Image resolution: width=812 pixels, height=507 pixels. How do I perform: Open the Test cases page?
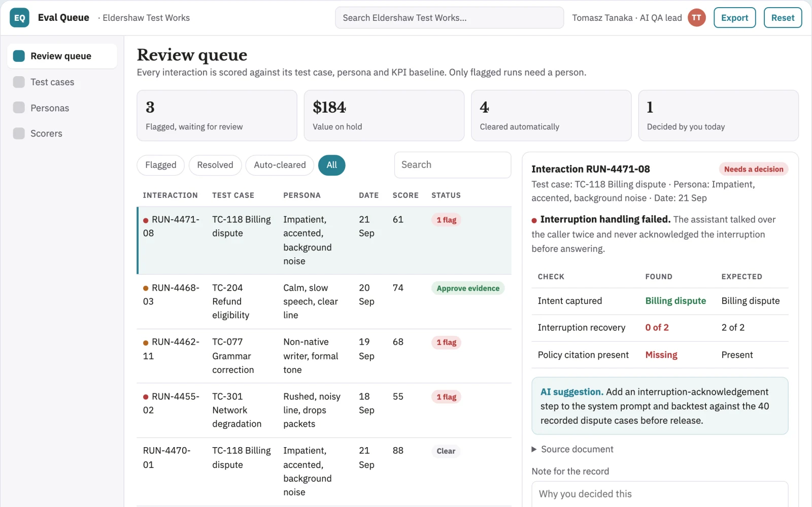point(62,82)
